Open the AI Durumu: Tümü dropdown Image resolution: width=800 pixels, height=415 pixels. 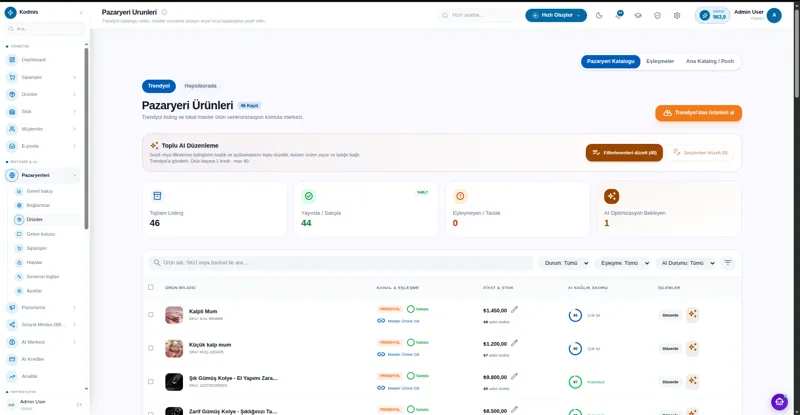coord(687,263)
